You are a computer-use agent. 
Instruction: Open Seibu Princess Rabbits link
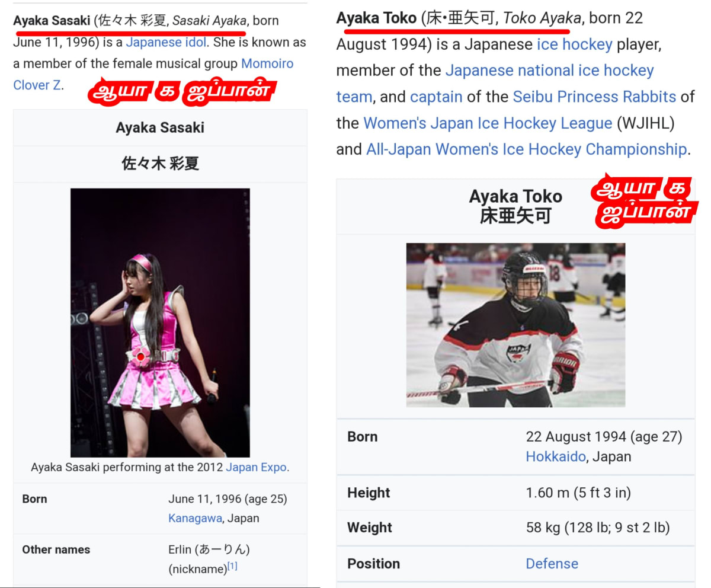[x=594, y=97]
